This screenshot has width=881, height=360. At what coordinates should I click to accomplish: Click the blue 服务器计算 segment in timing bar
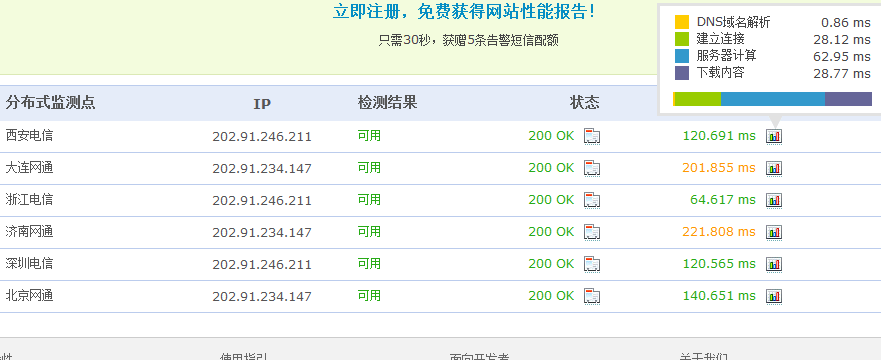[773, 99]
